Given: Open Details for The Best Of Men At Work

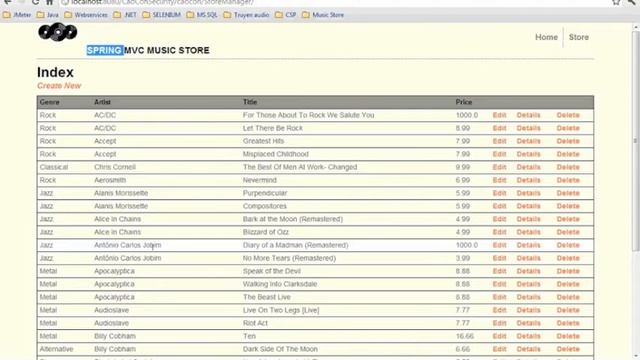Looking at the screenshot, I should tap(528, 167).
